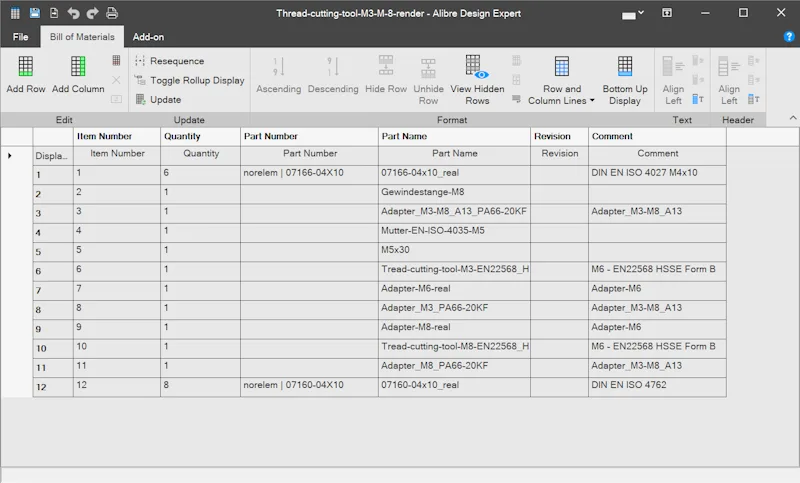Click the Update button with grid icon
800x483 pixels.
coord(158,99)
